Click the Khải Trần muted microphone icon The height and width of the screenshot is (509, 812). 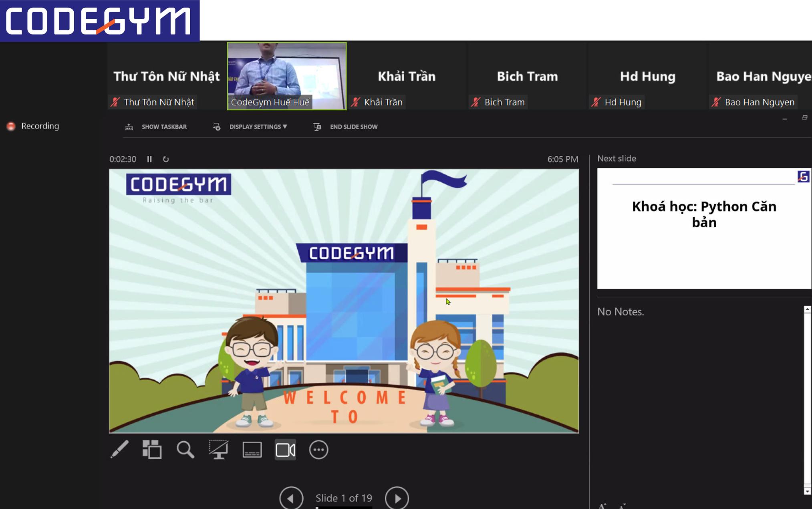tap(356, 102)
